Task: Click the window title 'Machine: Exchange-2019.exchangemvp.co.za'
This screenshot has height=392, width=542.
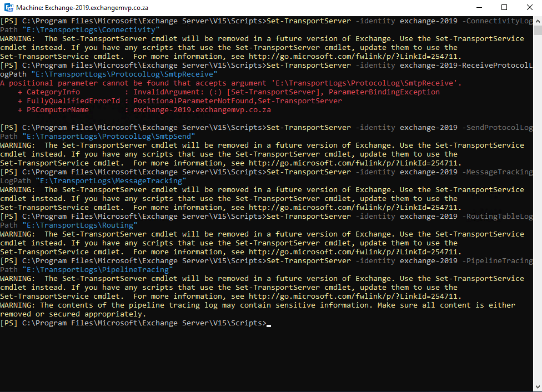Action: tap(82, 8)
